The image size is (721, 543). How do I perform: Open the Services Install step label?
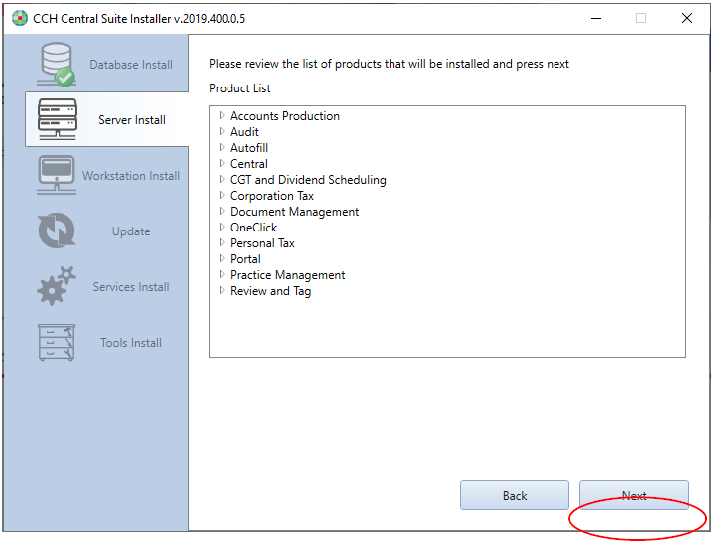131,287
